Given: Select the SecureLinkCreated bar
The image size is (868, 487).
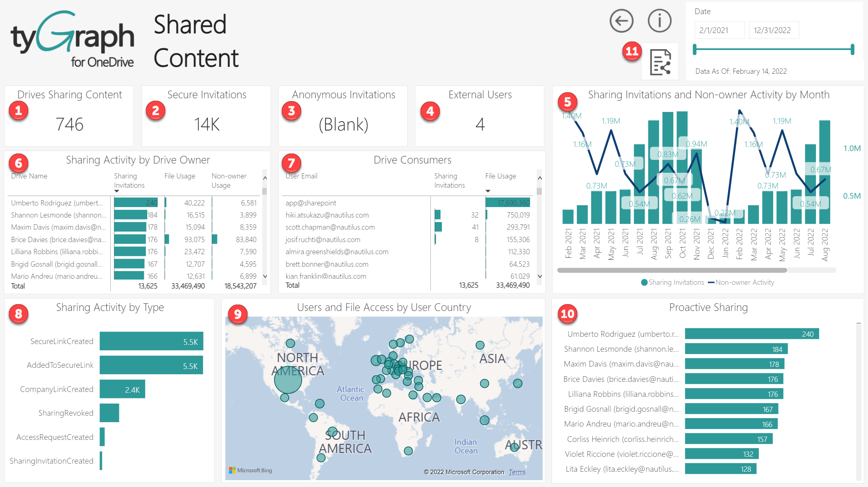Looking at the screenshot, I should coord(151,341).
